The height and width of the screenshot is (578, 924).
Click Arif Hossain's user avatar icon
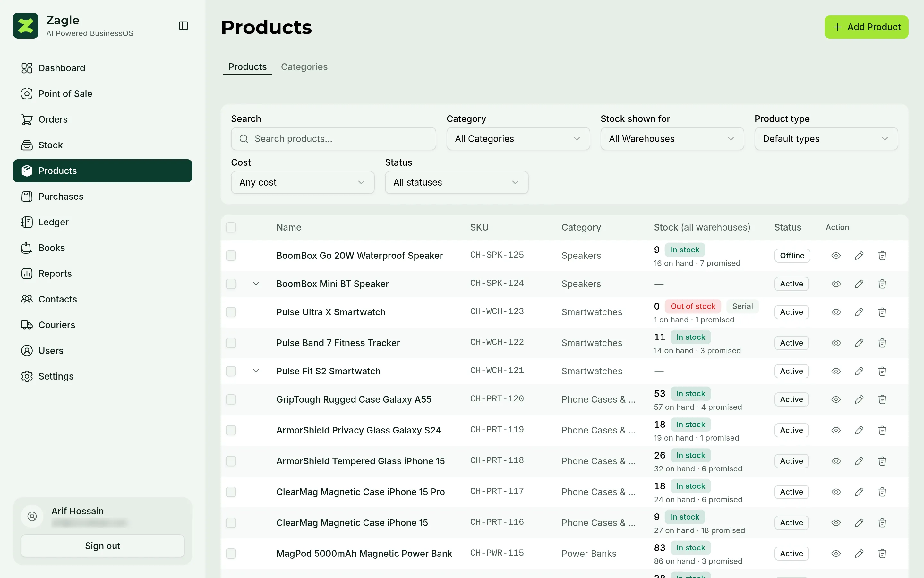click(x=32, y=516)
